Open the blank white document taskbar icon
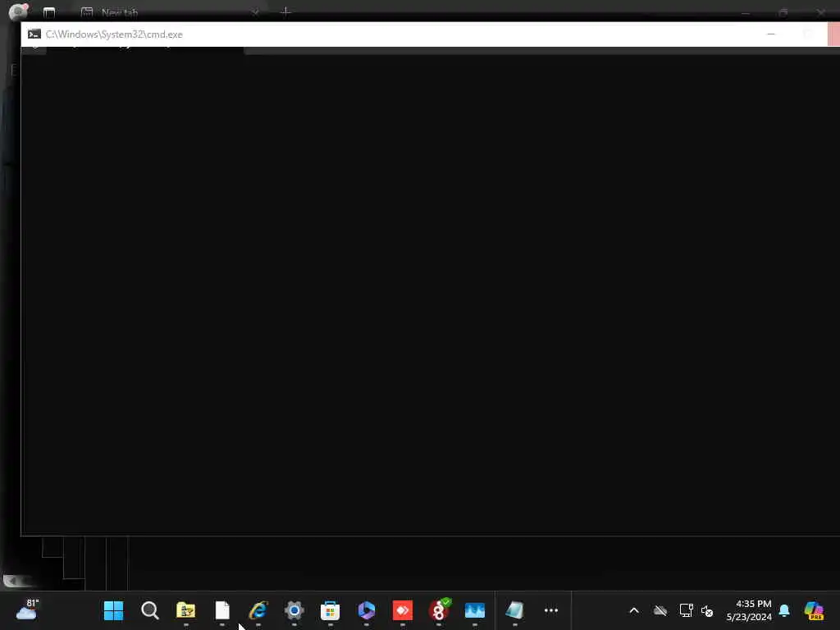Viewport: 840px width, 630px height. 222,610
